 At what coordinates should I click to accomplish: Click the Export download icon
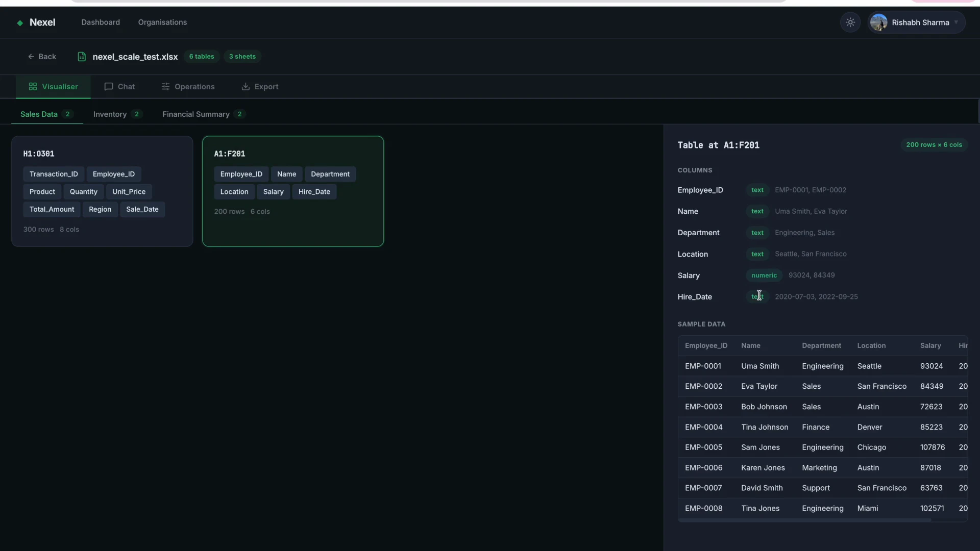tap(246, 86)
